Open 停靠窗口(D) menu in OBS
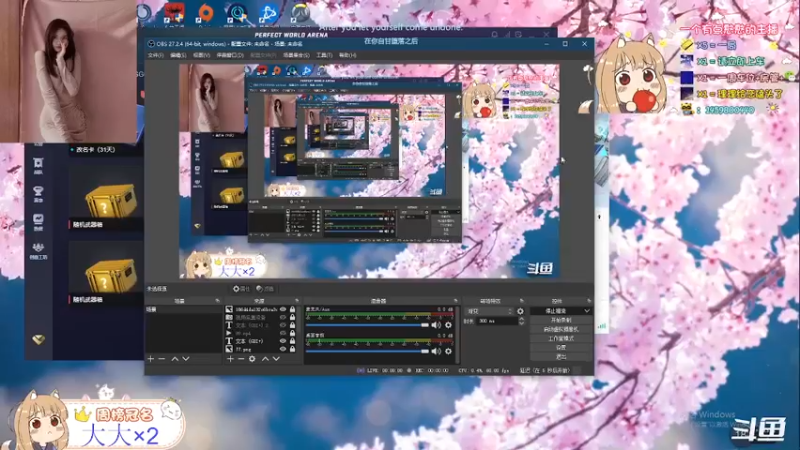 tap(230, 55)
